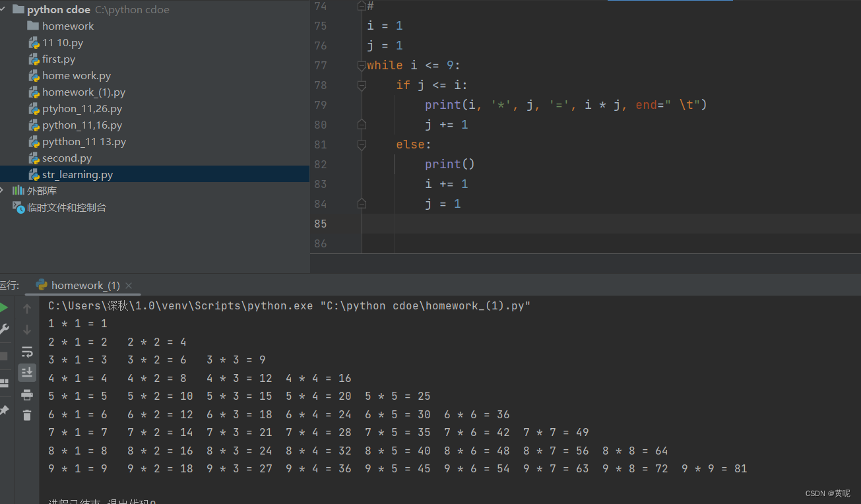
Task: Click the up arrow in run console toolbar
Action: (27, 309)
